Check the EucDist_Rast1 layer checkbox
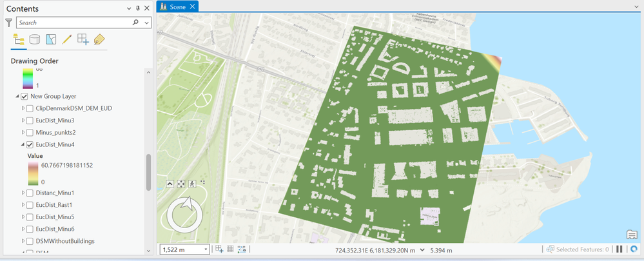This screenshot has height=261, width=644. tap(30, 205)
